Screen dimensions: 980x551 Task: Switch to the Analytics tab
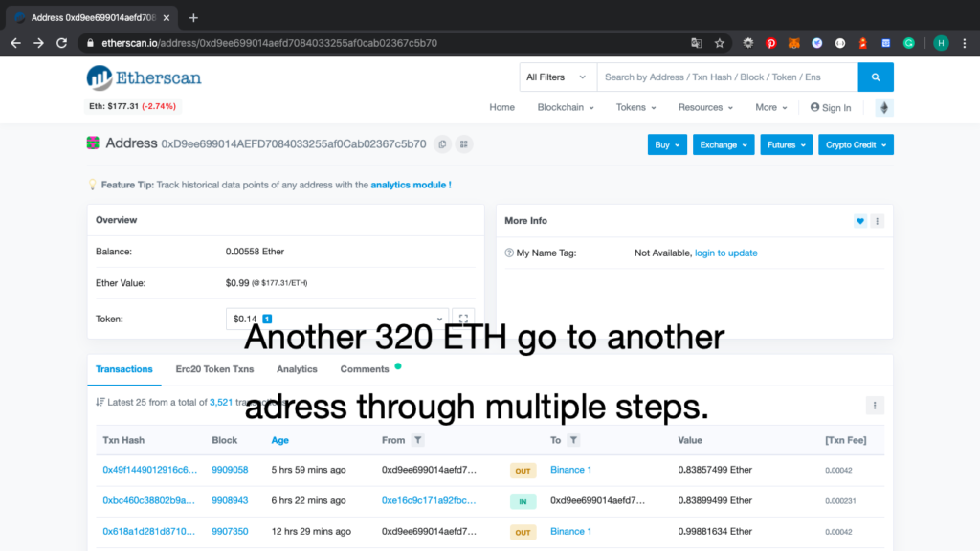coord(297,369)
